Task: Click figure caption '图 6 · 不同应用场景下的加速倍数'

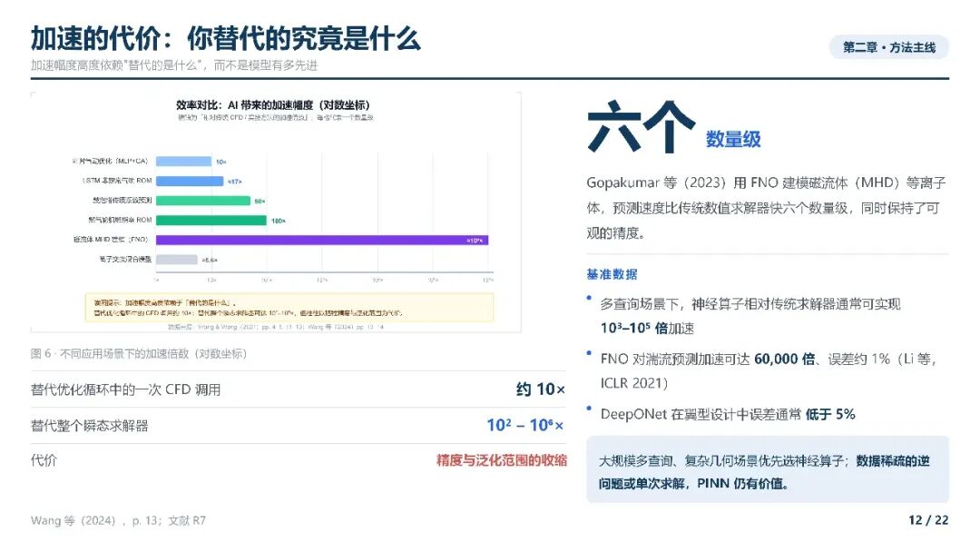Action: pyautogui.click(x=139, y=354)
